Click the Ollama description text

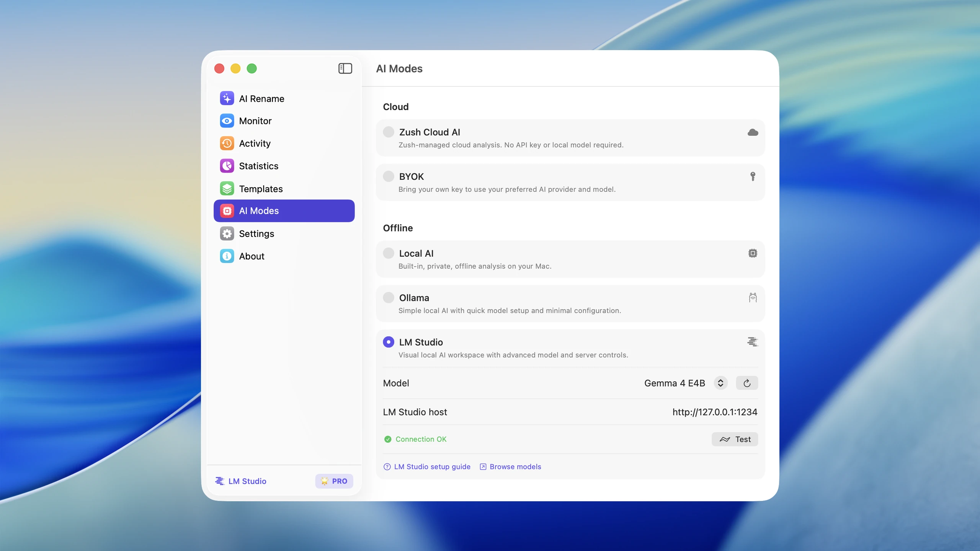[510, 311]
